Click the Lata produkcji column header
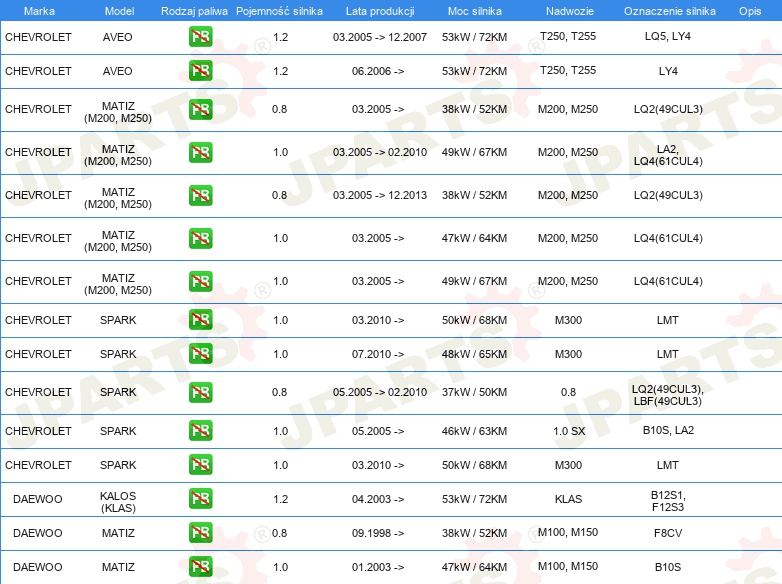The width and height of the screenshot is (782, 584). pos(380,11)
